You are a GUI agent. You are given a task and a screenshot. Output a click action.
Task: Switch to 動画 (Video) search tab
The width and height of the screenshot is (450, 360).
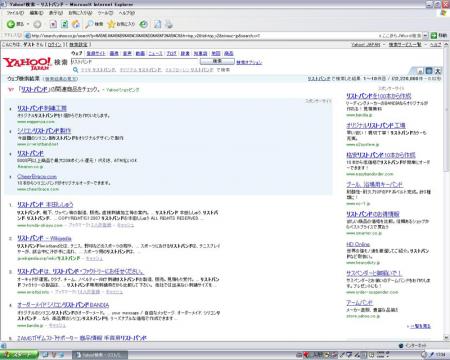(x=140, y=53)
